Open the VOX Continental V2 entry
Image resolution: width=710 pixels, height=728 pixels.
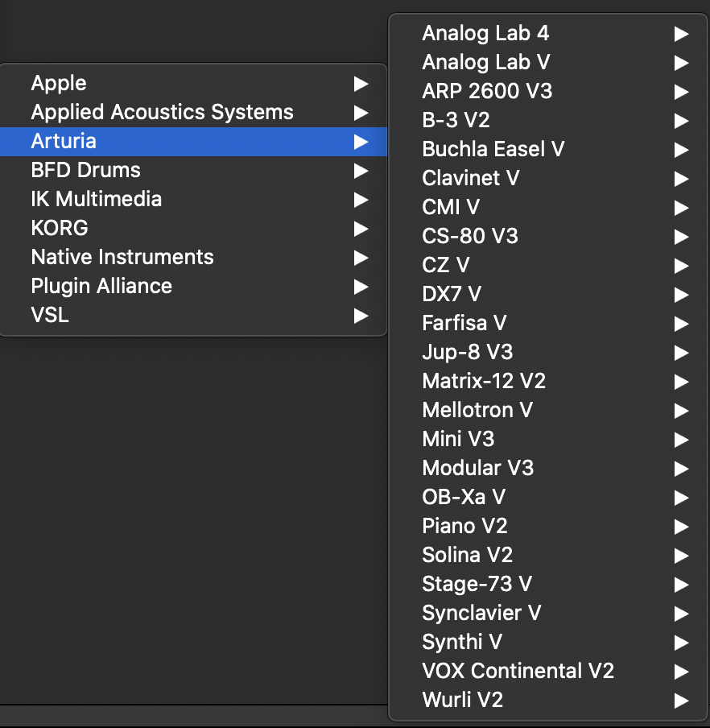coord(518,671)
